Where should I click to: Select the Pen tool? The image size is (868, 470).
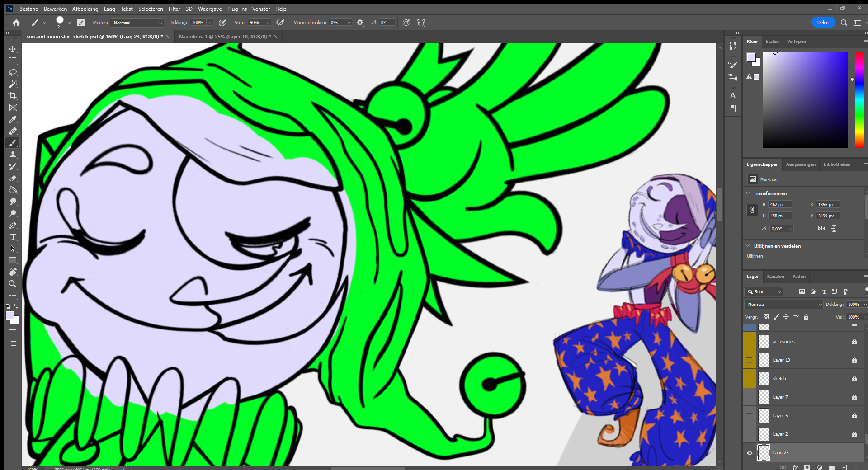(13, 225)
